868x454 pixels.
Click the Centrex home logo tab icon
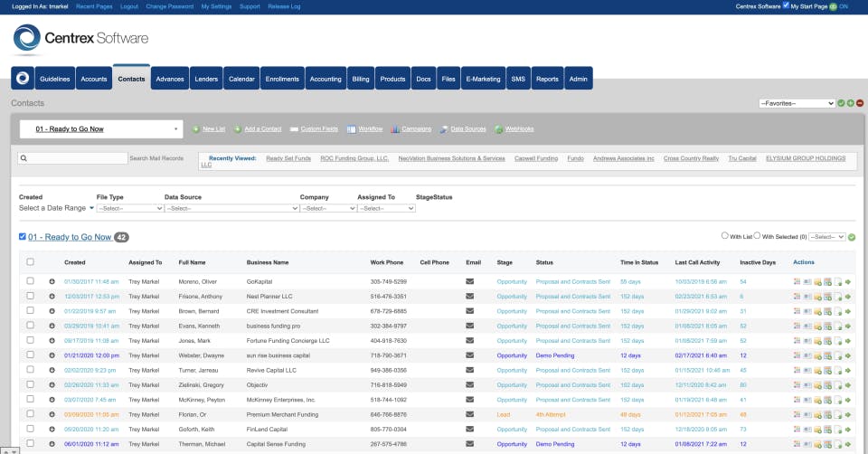click(23, 79)
